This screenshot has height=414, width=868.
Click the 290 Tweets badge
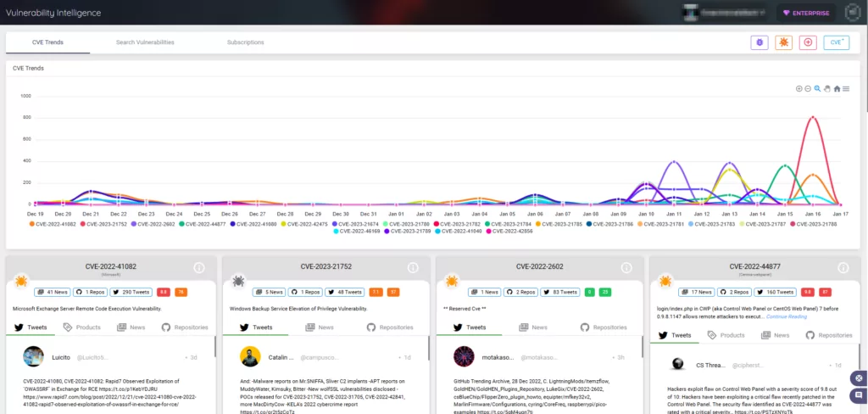(x=131, y=292)
